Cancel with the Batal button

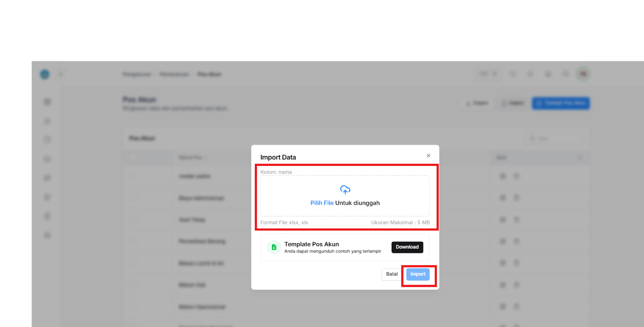point(392,274)
